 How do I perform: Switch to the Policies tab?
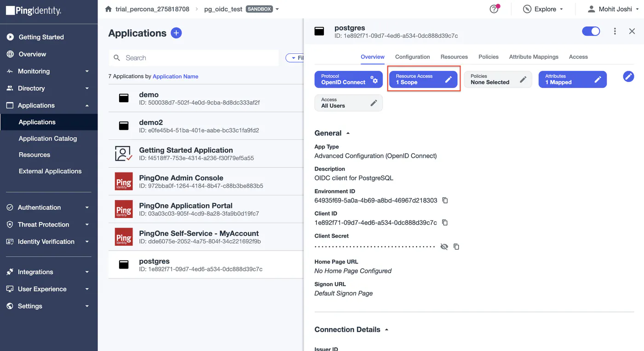tap(489, 57)
